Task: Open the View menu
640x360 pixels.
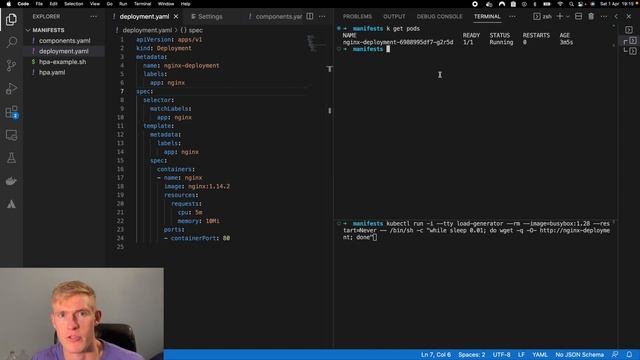Action: click(x=95, y=4)
